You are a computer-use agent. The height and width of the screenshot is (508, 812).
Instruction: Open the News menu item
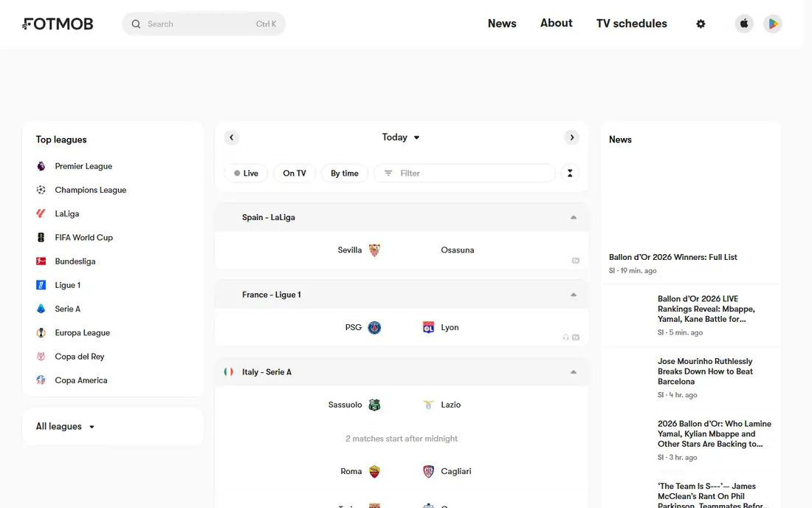click(x=502, y=24)
